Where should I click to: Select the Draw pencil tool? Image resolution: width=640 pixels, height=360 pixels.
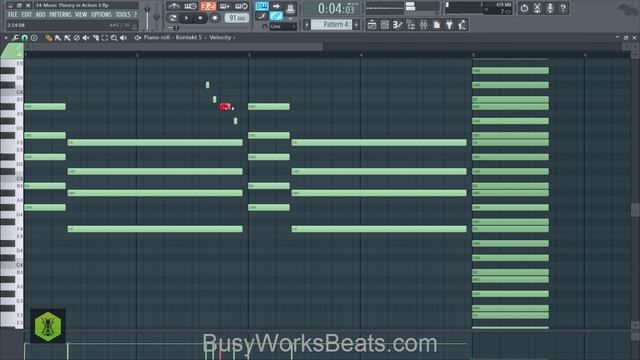49,38
